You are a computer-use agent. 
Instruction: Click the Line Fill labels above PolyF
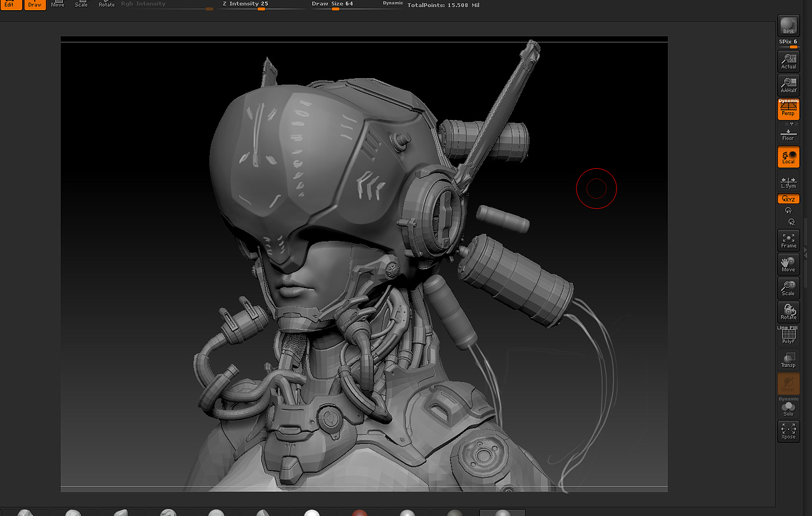click(x=787, y=327)
